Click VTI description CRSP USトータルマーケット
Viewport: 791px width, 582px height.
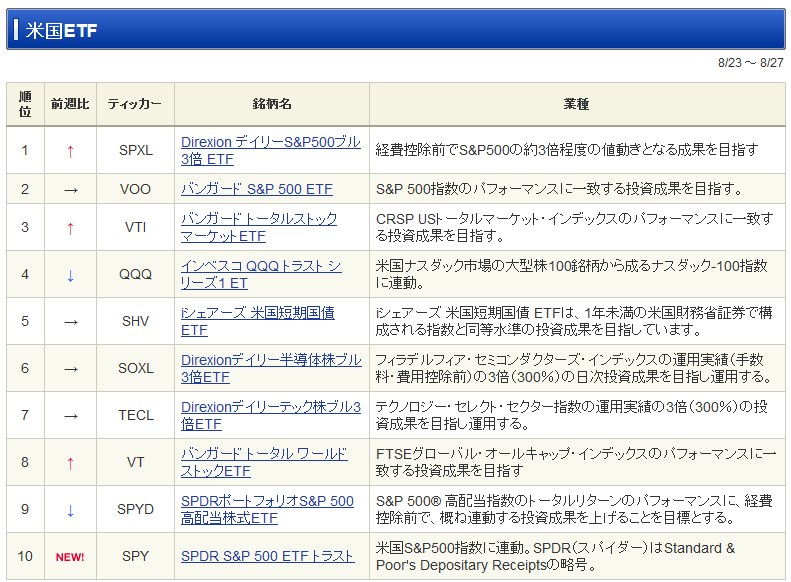(x=575, y=227)
